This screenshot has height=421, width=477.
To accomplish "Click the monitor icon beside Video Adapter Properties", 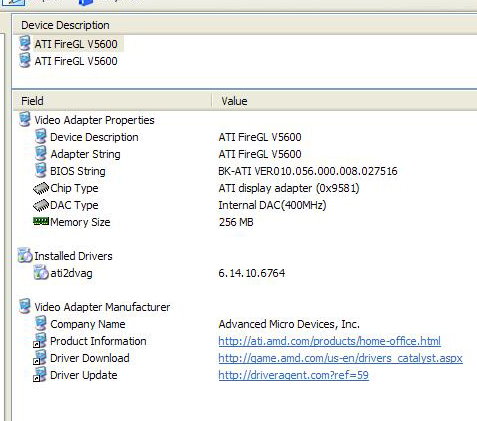I will (25, 120).
